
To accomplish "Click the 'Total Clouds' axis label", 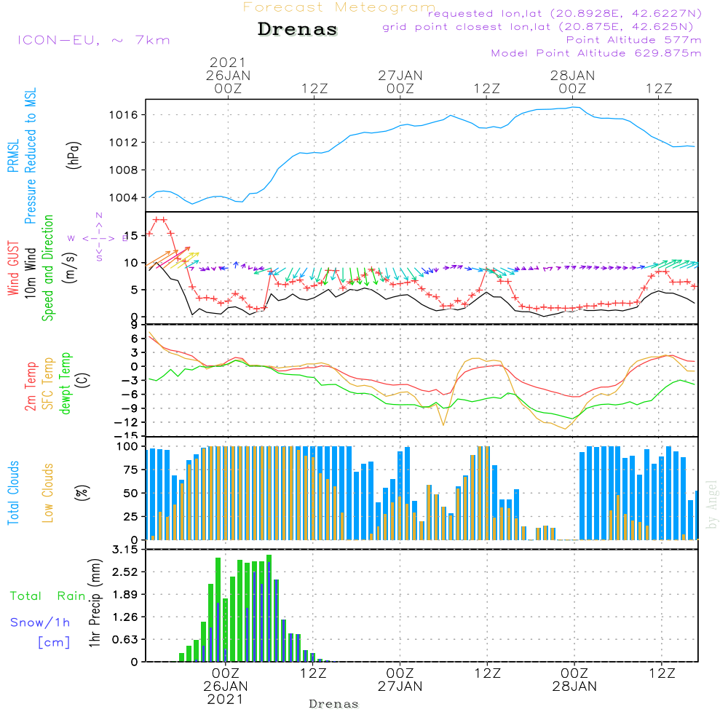I will tap(13, 492).
